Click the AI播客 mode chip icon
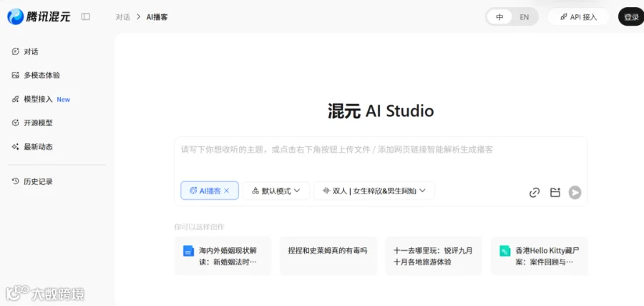This screenshot has height=306, width=644. pyautogui.click(x=193, y=191)
